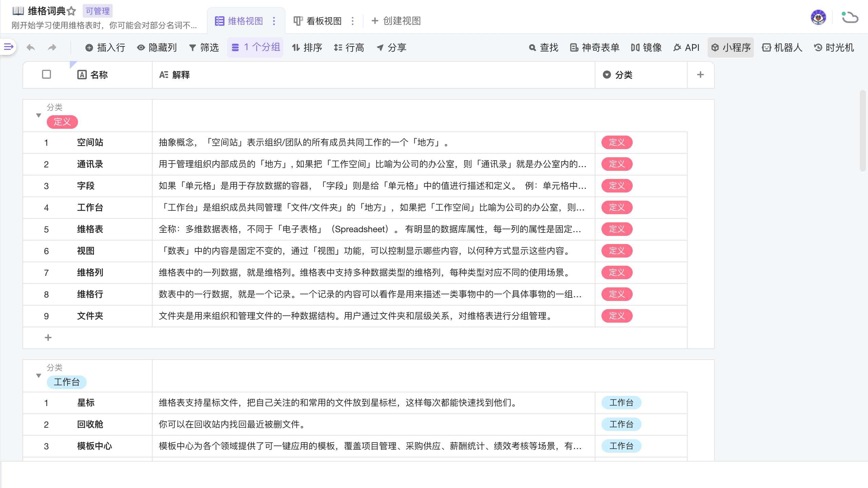Image resolution: width=868 pixels, height=488 pixels.
Task: Toggle the 1 个分组 grouping option
Action: tap(255, 47)
